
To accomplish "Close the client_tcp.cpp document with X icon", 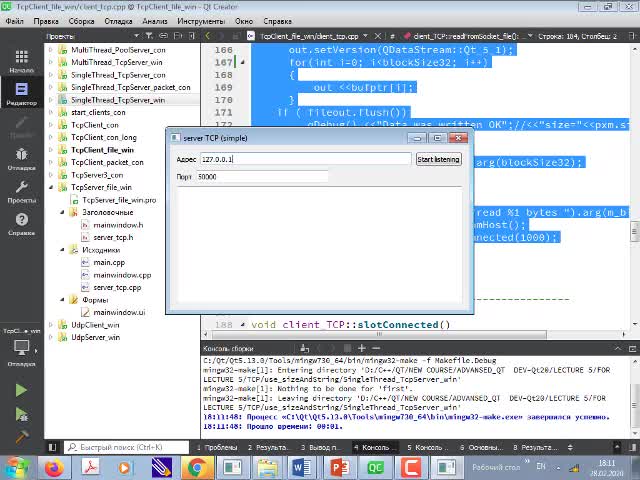I will [378, 36].
